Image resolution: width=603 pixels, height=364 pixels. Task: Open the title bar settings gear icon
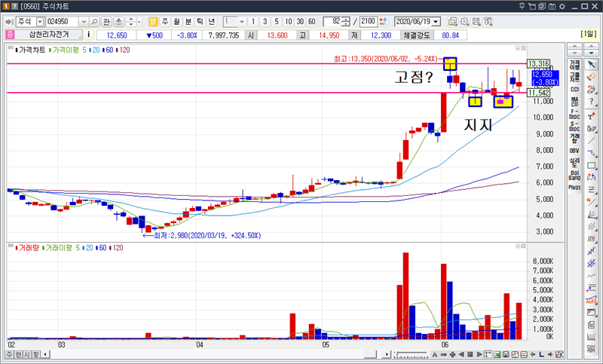pyautogui.click(x=562, y=7)
